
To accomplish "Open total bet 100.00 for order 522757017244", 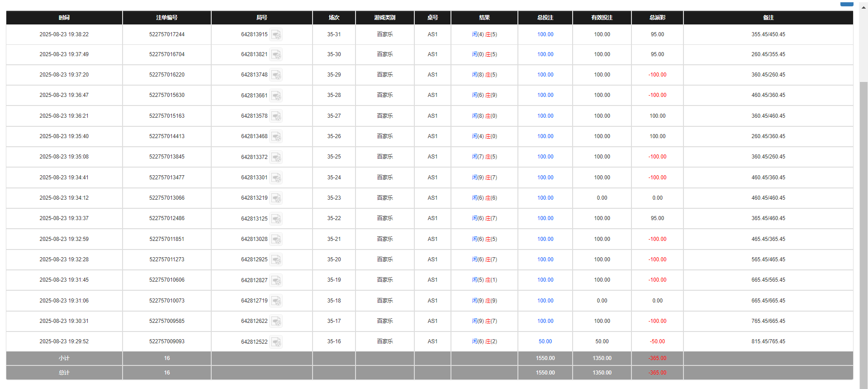I will point(545,34).
